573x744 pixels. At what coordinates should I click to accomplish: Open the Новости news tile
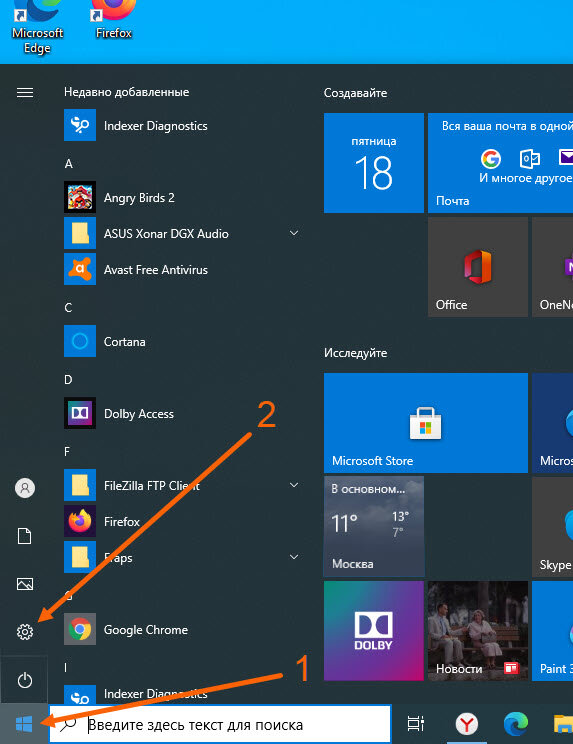478,631
